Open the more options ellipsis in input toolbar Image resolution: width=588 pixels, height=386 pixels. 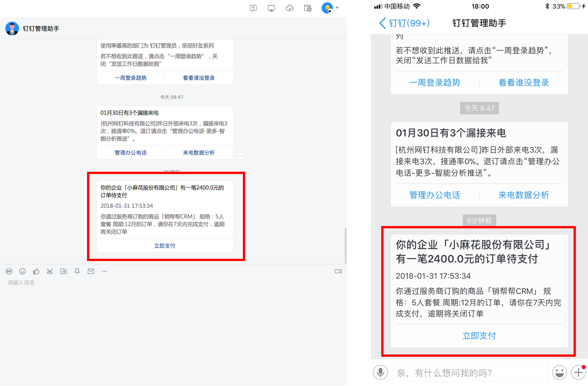point(105,271)
